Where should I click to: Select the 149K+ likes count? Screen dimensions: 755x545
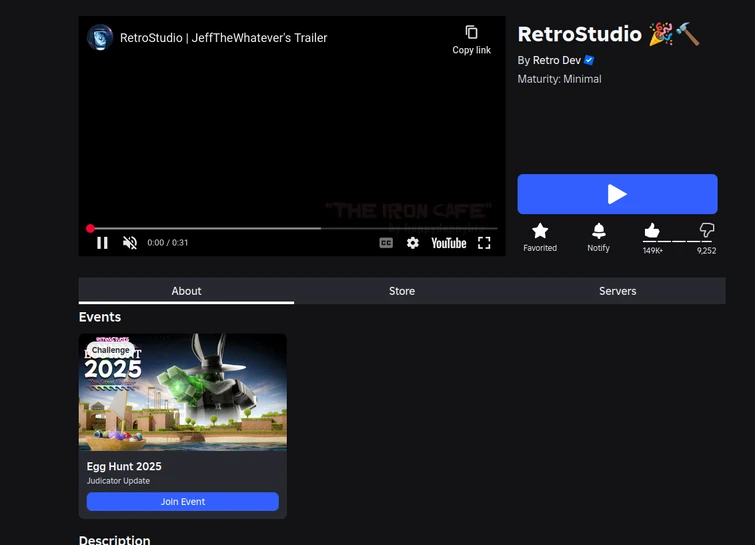(x=652, y=250)
